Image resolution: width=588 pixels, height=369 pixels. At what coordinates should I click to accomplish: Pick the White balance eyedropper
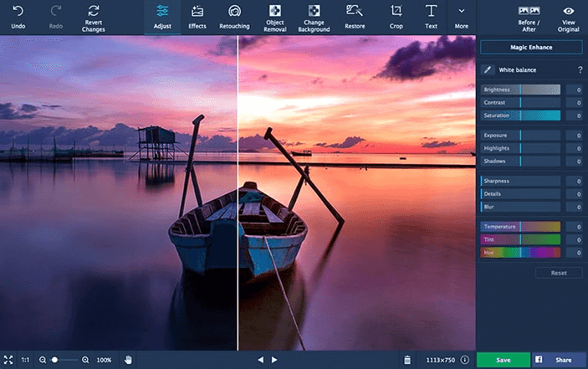[486, 70]
